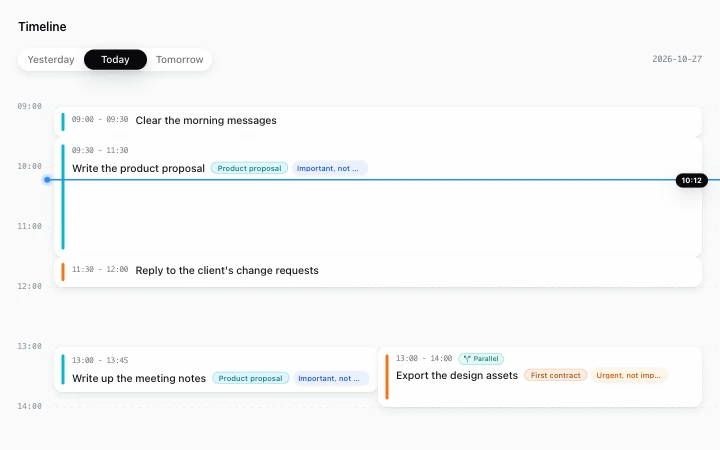The height and width of the screenshot is (450, 720).
Task: Click the 13:00 - 14:00 time range
Action: coord(424,358)
